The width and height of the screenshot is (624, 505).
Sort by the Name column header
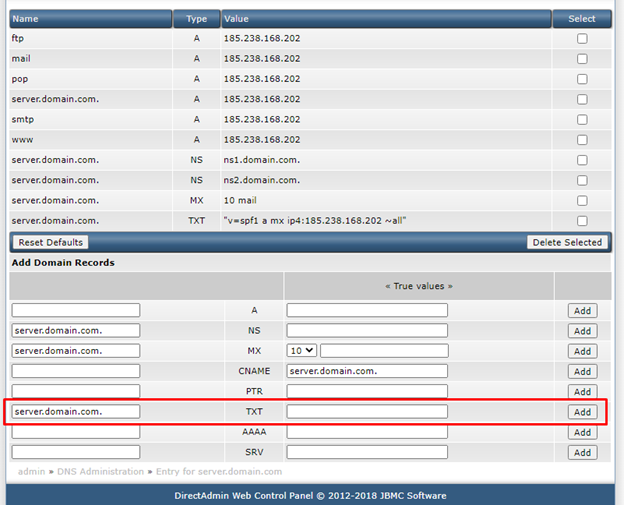coord(91,19)
